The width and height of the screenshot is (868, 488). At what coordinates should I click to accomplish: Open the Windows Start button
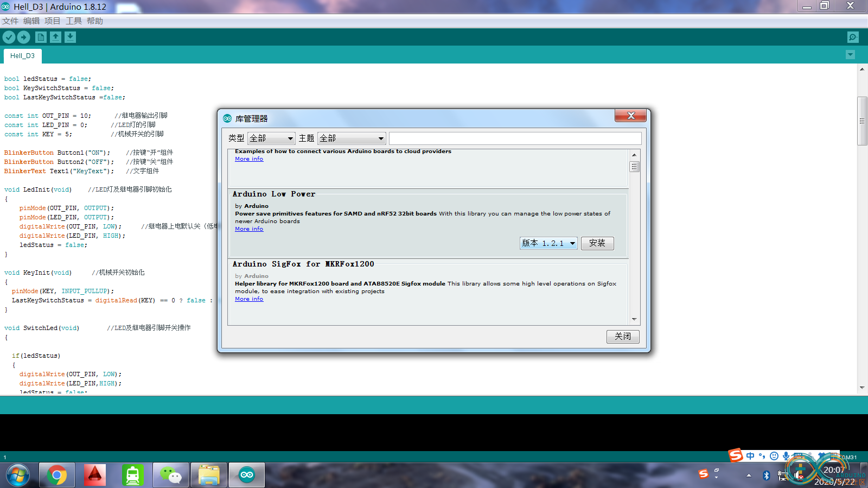click(x=17, y=476)
